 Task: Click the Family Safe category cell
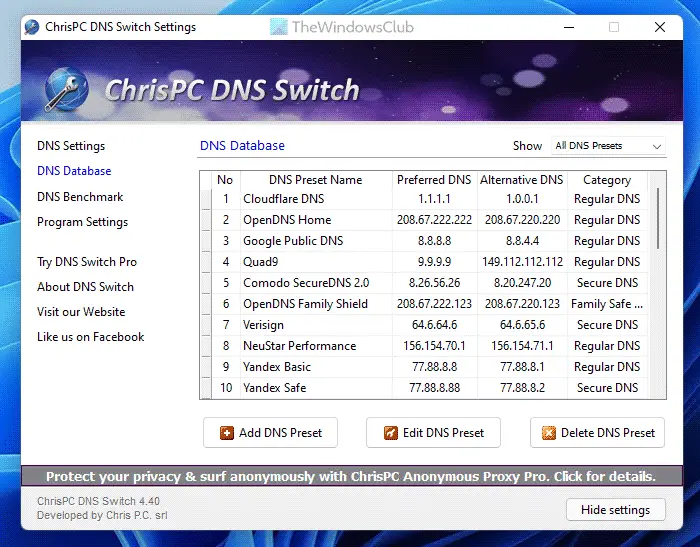click(x=607, y=304)
